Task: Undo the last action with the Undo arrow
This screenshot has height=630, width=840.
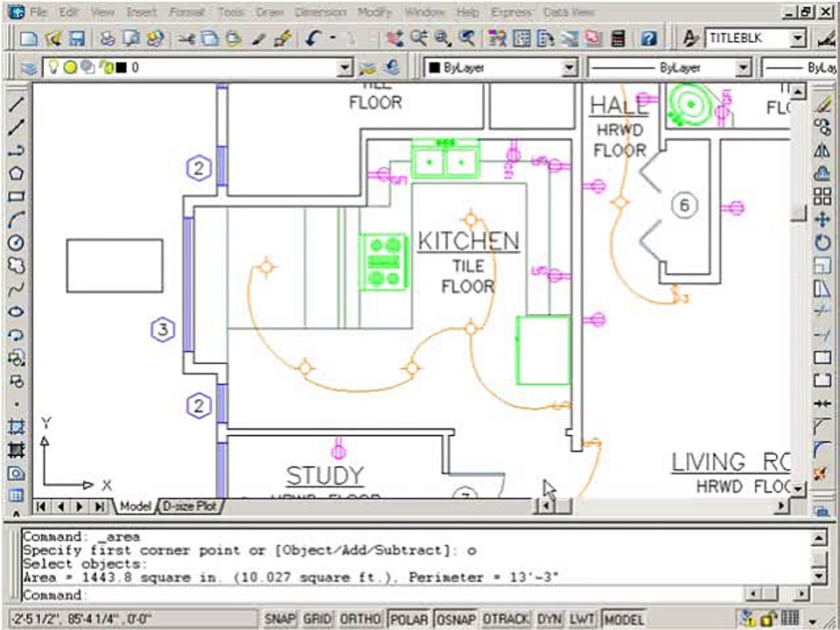Action: 313,38
